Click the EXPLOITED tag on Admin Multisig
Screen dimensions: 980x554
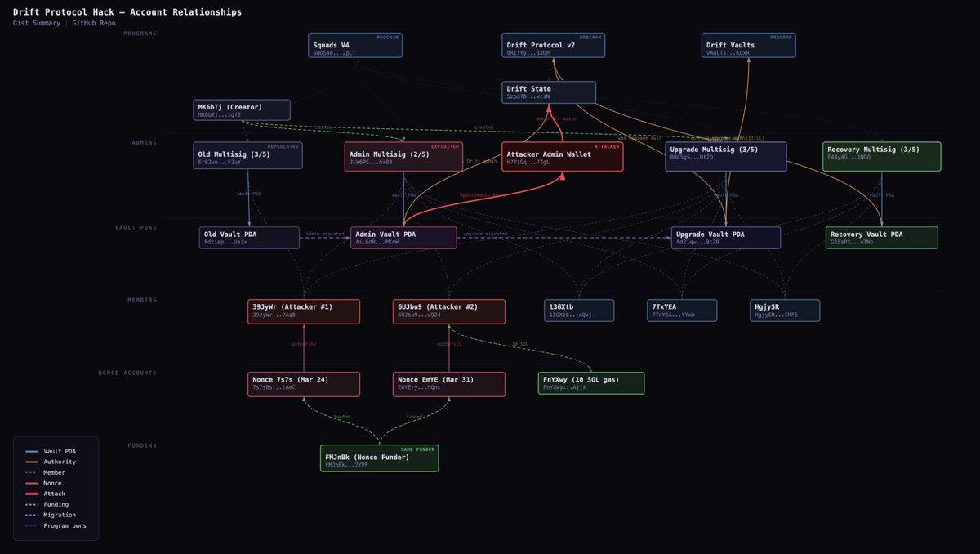[446, 146]
